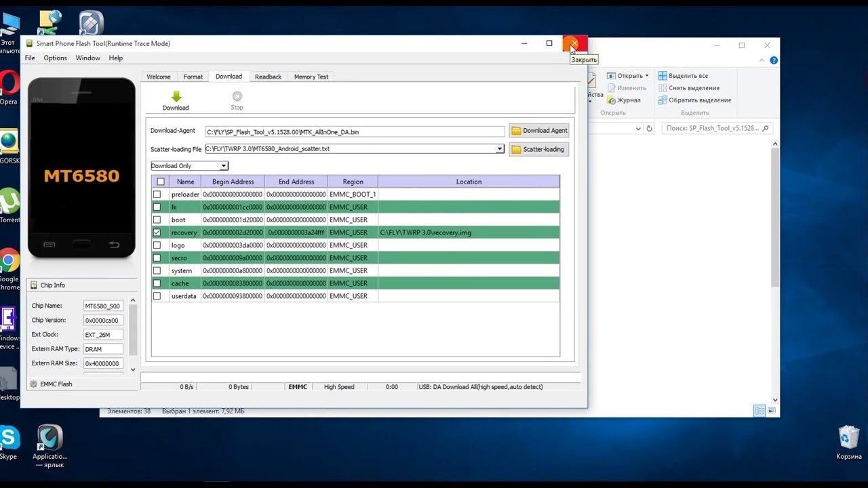Check the userdata partition checkbox
This screenshot has width=868, height=488.
coord(157,296)
